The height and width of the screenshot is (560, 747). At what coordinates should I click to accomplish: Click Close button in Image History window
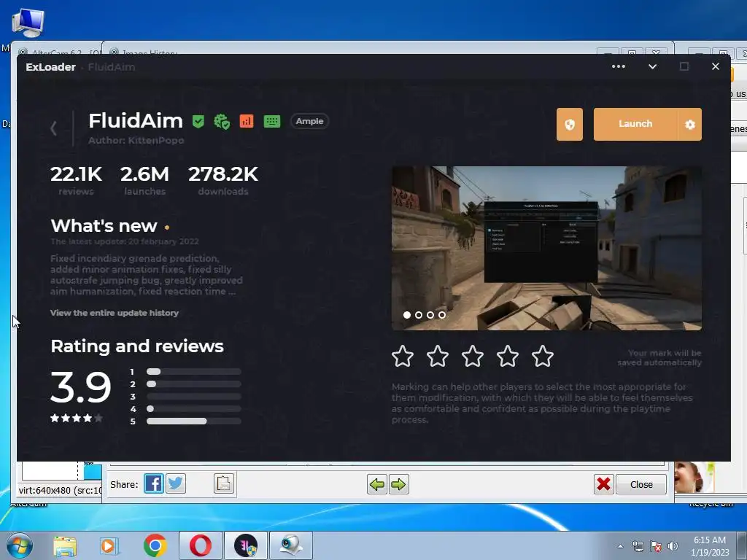click(x=641, y=484)
